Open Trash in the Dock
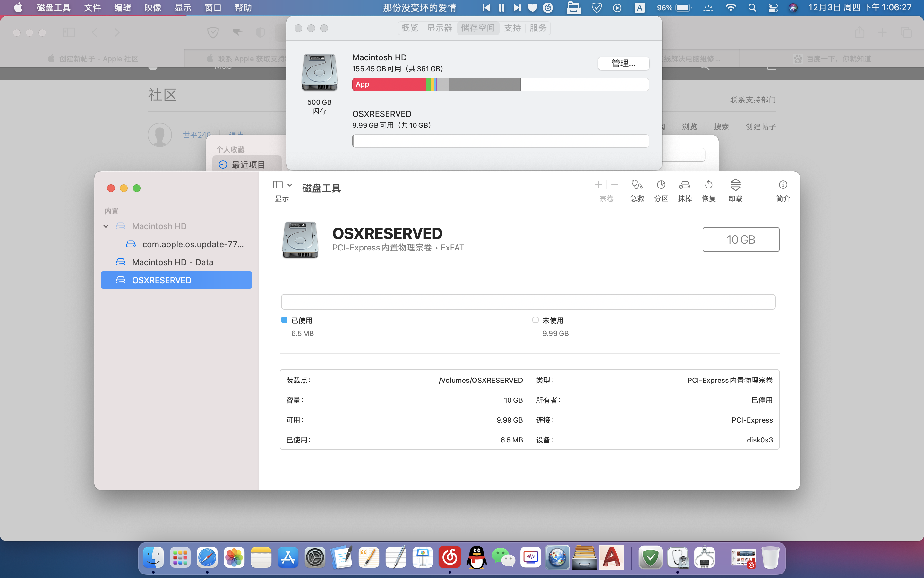Image resolution: width=924 pixels, height=578 pixels. click(770, 557)
